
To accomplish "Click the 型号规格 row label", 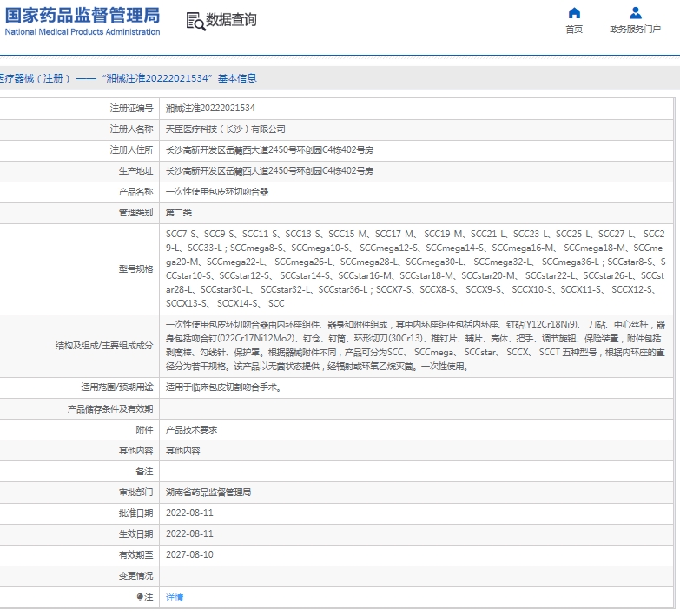I will (135, 269).
